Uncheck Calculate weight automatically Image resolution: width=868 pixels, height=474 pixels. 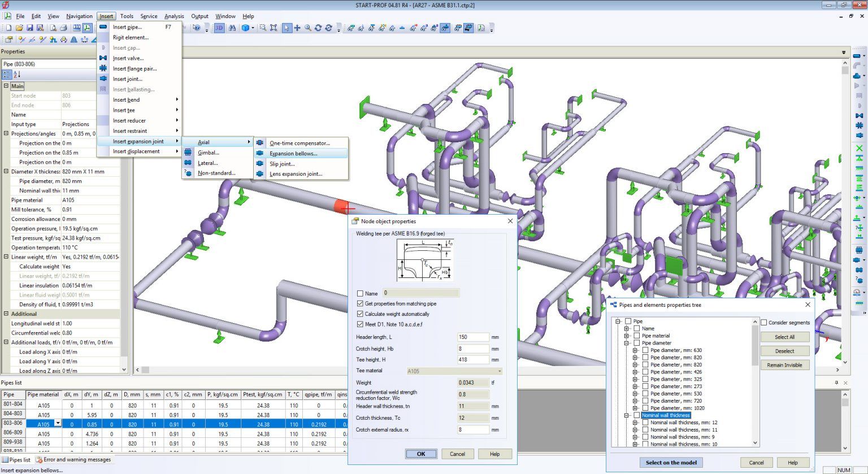(361, 314)
